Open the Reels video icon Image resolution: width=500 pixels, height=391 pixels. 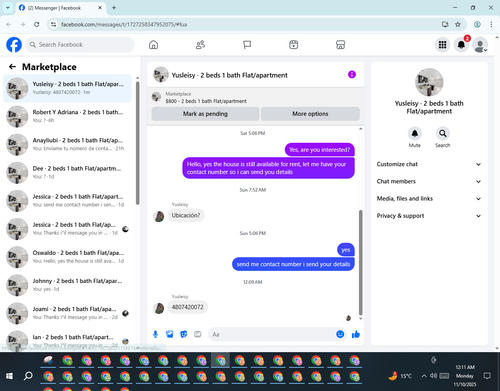(294, 45)
